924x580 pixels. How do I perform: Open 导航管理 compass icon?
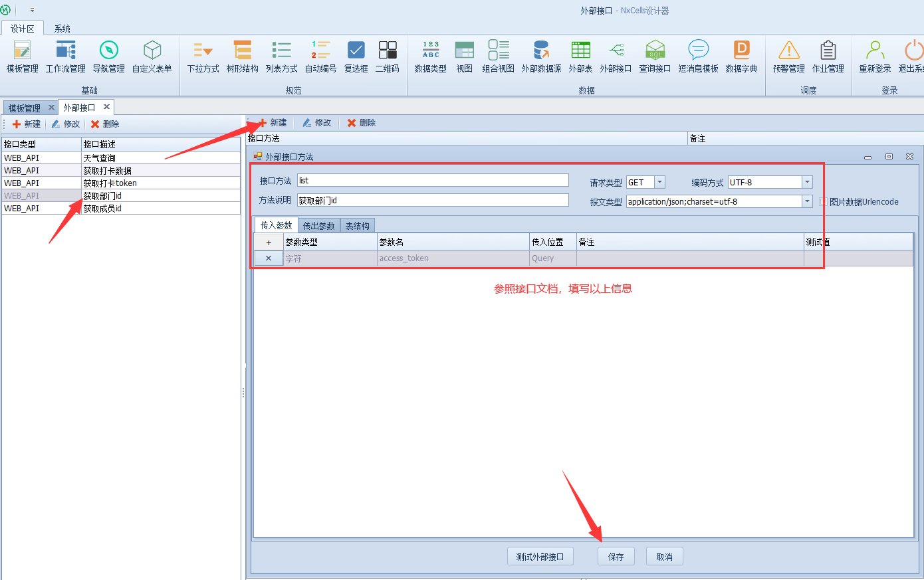click(x=108, y=50)
